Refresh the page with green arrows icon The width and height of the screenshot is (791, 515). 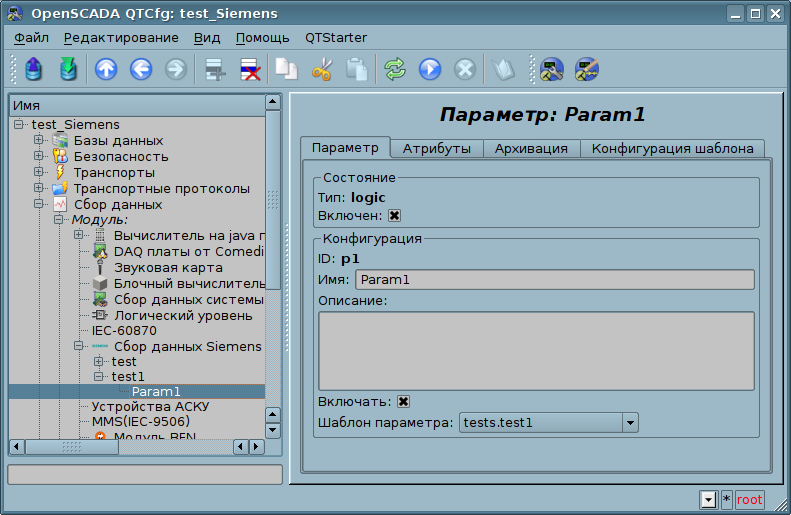tap(395, 69)
